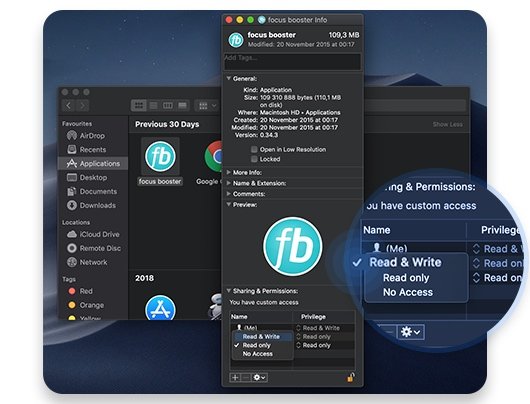Screen dimensions: 530x404
Task: Open the gear action menu
Action: tap(260, 377)
